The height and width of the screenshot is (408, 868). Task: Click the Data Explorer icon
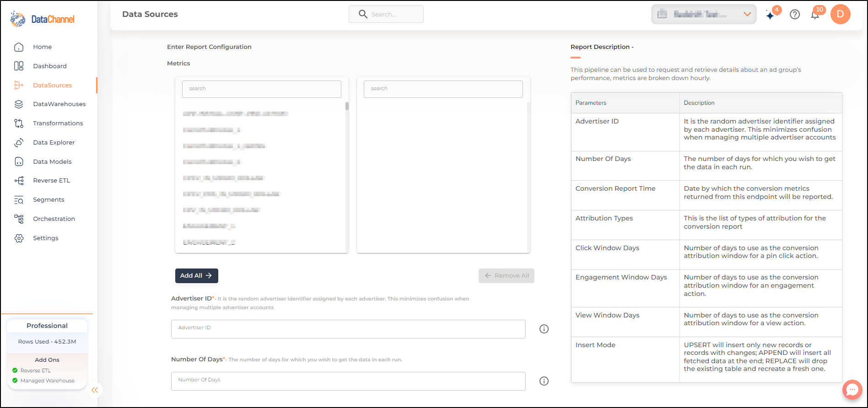click(x=19, y=142)
